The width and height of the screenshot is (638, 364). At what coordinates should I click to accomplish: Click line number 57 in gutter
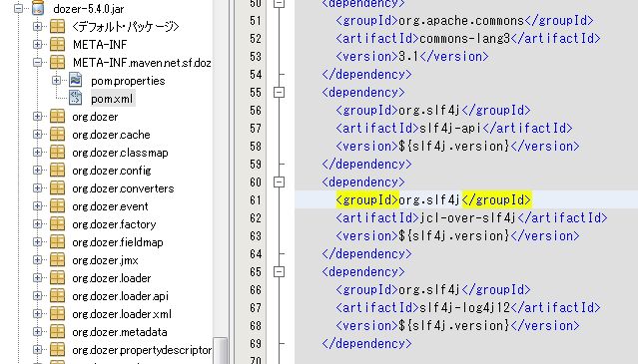pos(256,129)
